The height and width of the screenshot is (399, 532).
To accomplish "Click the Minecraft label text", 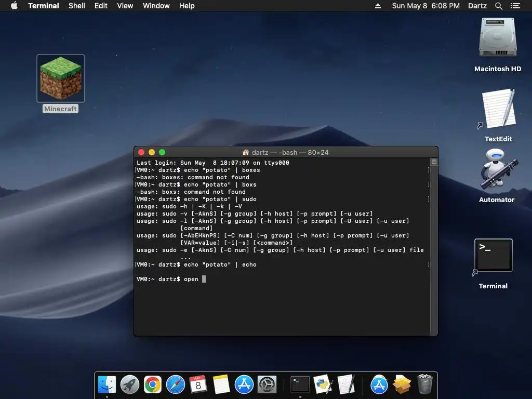I will [60, 109].
